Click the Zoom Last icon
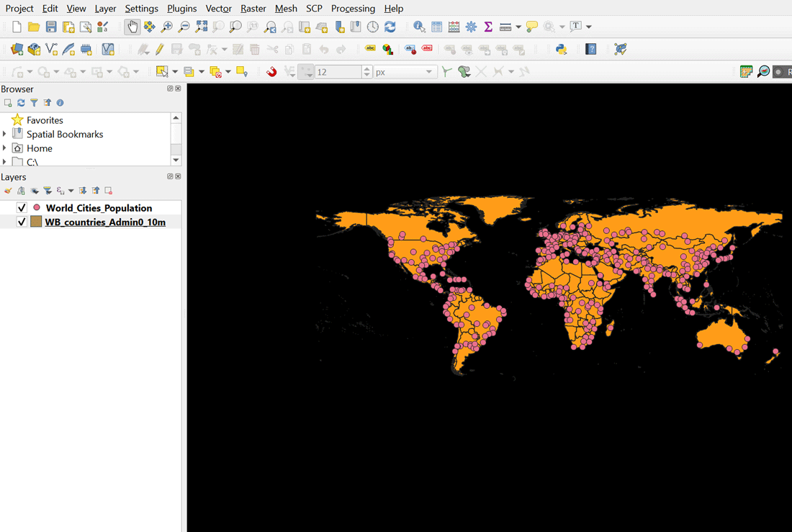The height and width of the screenshot is (532, 792). 270,27
